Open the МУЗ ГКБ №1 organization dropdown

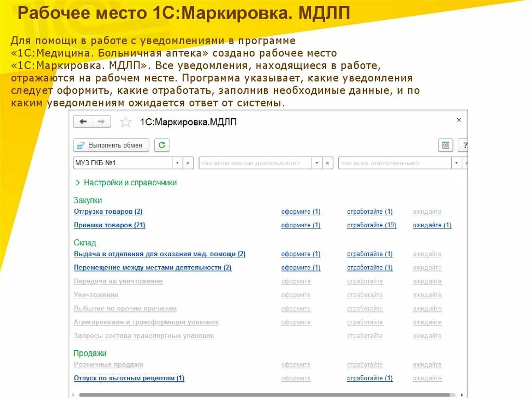click(177, 163)
